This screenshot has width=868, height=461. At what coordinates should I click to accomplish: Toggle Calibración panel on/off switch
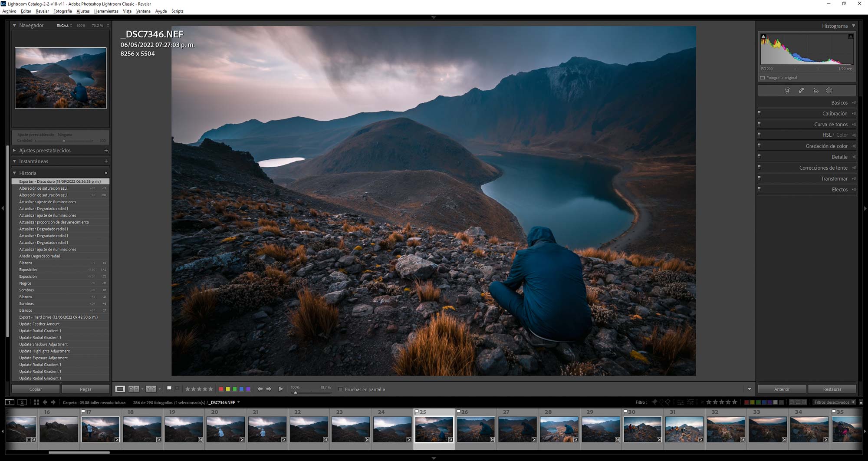(x=759, y=112)
